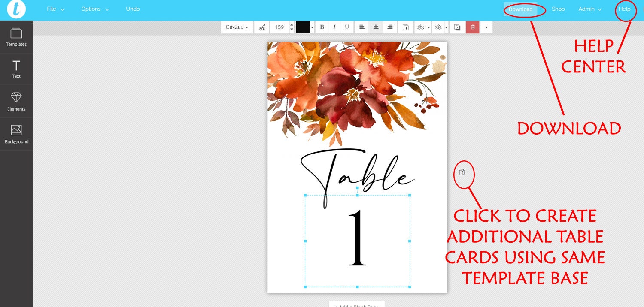Image resolution: width=644 pixels, height=307 pixels.
Task: Toggle italic formatting
Action: [x=334, y=27]
